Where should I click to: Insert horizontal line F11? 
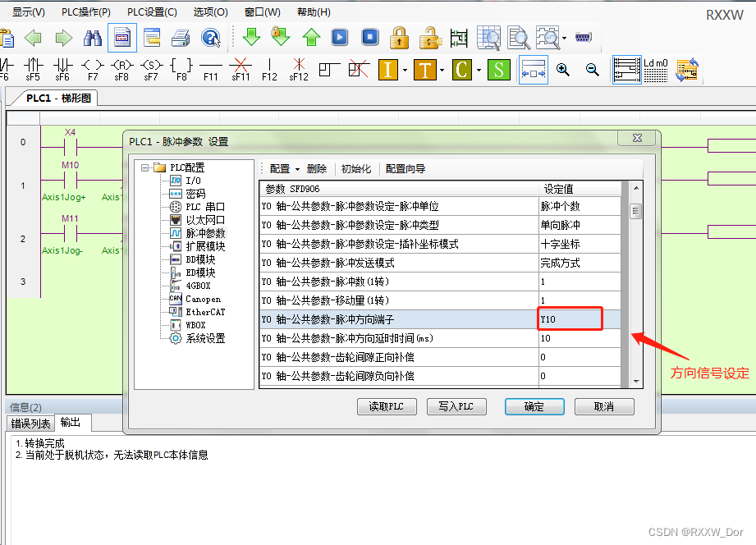pyautogui.click(x=211, y=69)
